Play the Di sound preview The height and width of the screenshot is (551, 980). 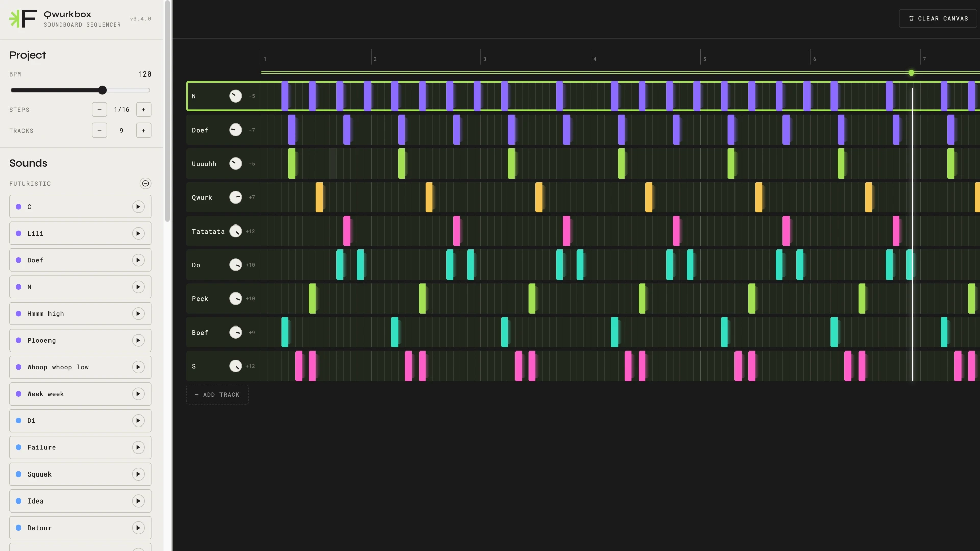tap(138, 421)
